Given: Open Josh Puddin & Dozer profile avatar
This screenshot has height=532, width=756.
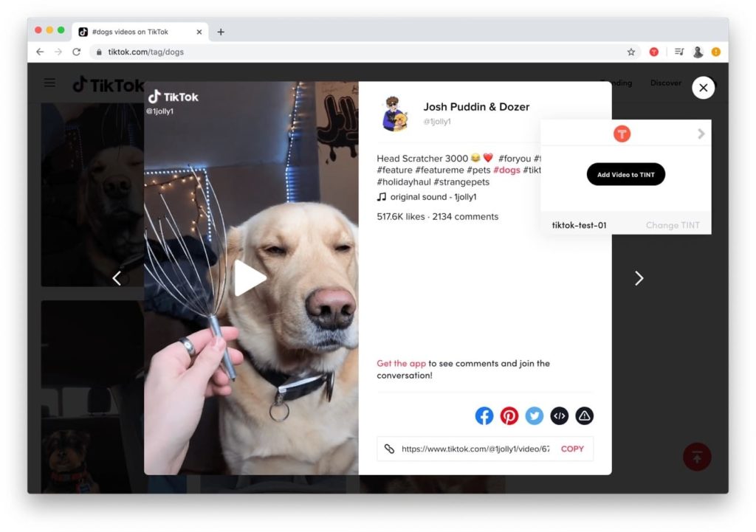Looking at the screenshot, I should pos(395,114).
